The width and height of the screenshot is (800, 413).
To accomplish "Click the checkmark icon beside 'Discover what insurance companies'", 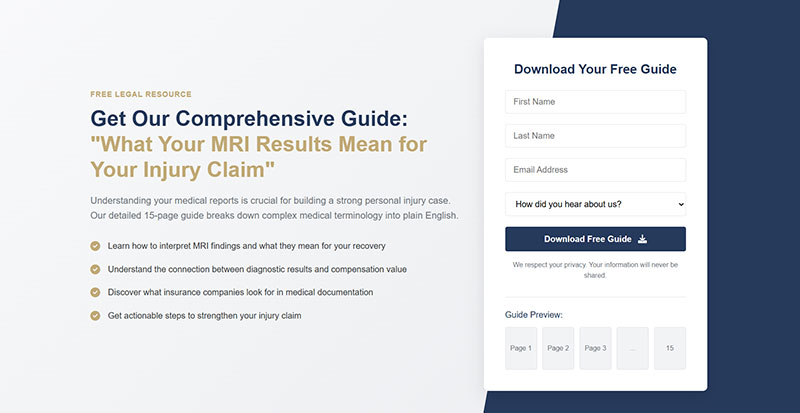I will (x=95, y=292).
